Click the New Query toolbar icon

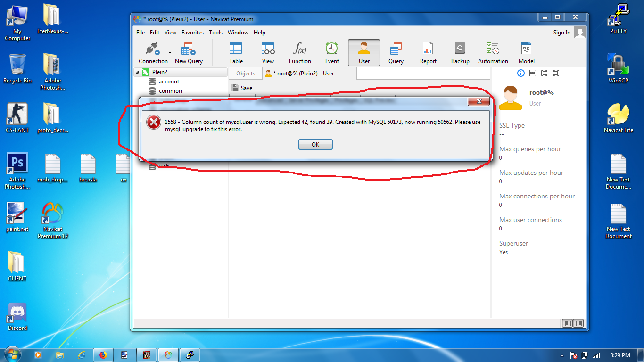click(x=189, y=53)
